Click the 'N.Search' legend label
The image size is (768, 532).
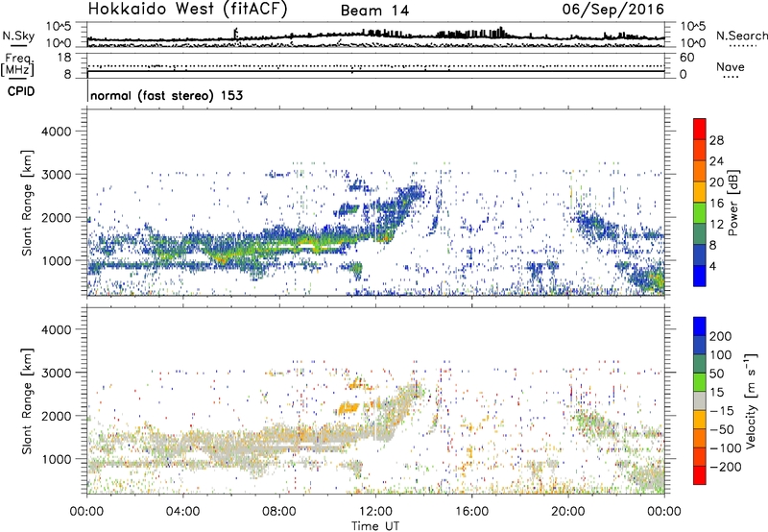click(x=741, y=36)
